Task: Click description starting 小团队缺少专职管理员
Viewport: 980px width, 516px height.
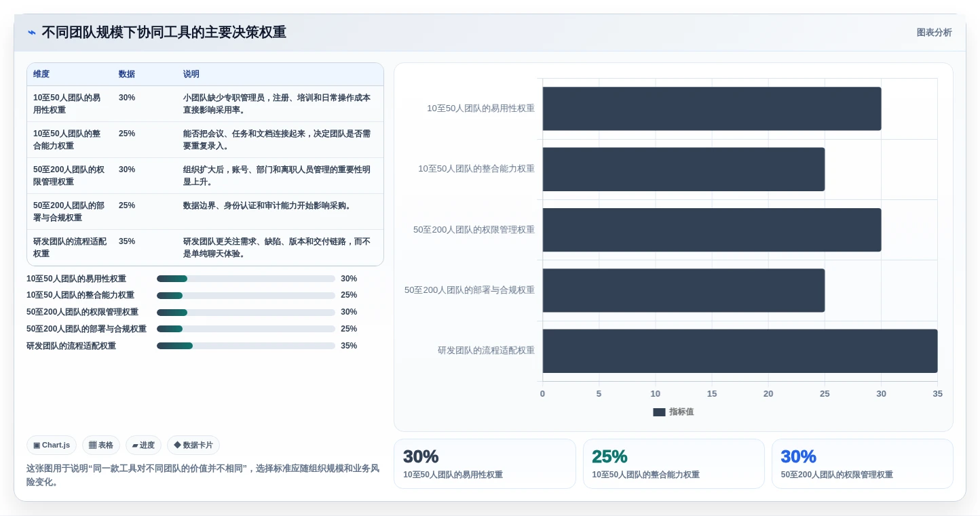Action: 277,104
